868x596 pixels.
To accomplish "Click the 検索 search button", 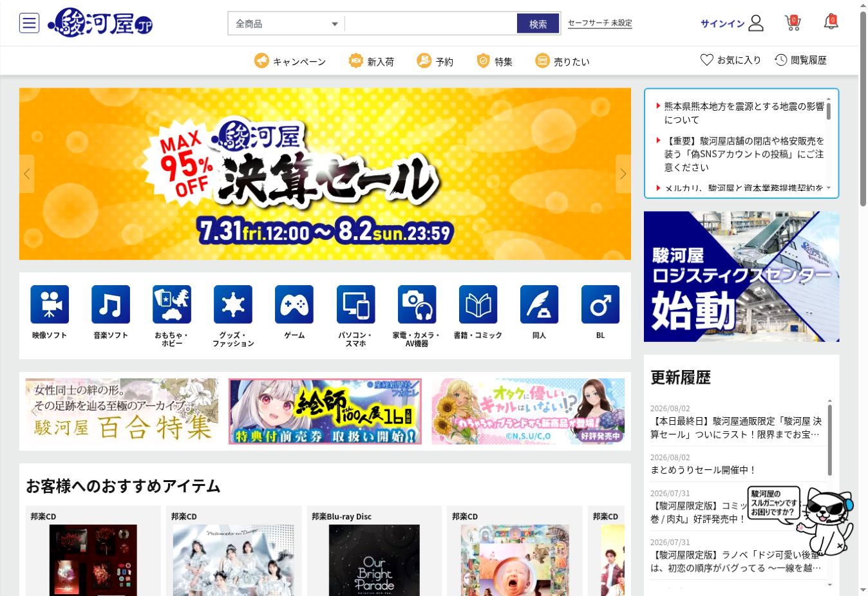I will click(538, 24).
